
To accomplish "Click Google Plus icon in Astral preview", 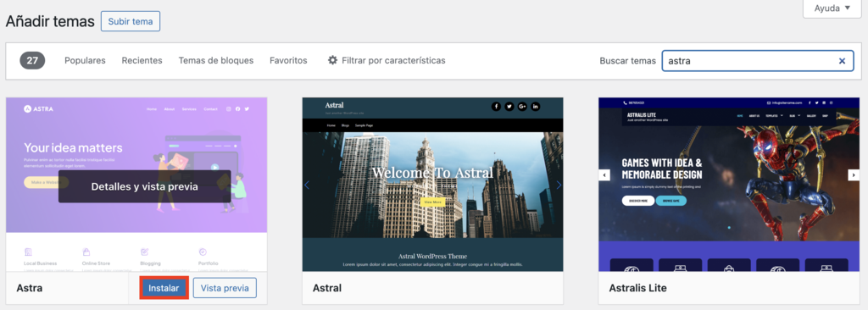I will click(522, 106).
